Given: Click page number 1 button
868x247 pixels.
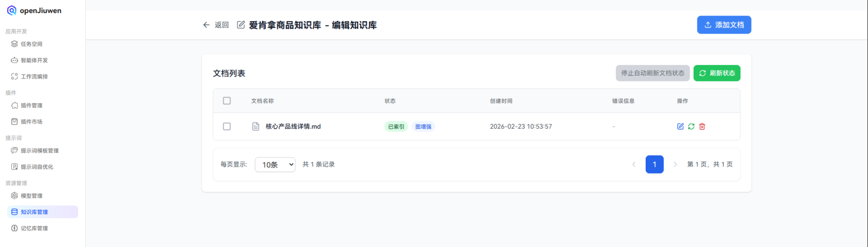Looking at the screenshot, I should point(654,164).
